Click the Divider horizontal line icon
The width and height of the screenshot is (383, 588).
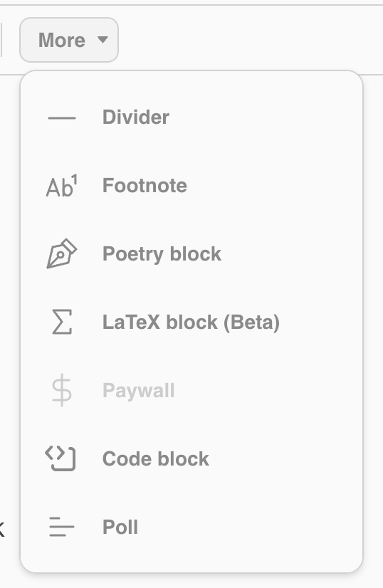pyautogui.click(x=62, y=117)
